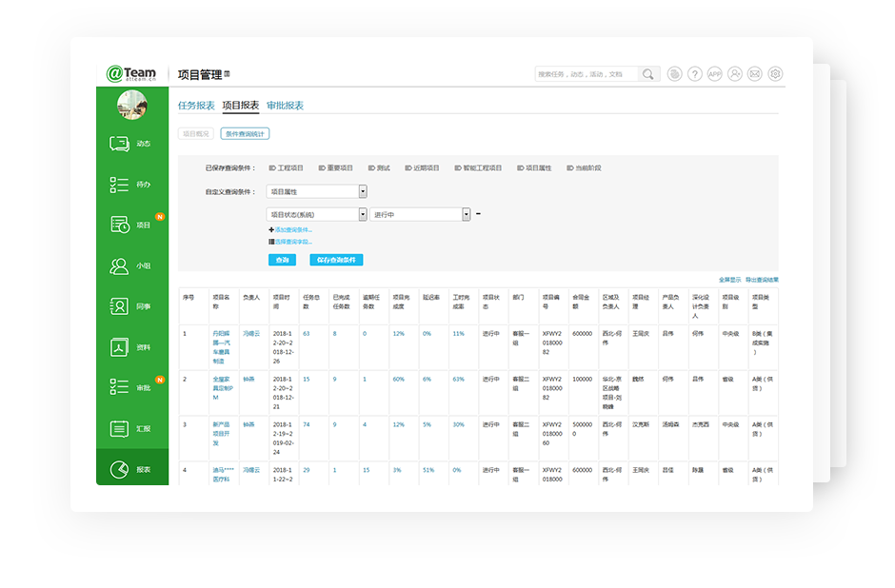Open the 小组 (Groups) sidebar icon
895x588 pixels.
(131, 266)
